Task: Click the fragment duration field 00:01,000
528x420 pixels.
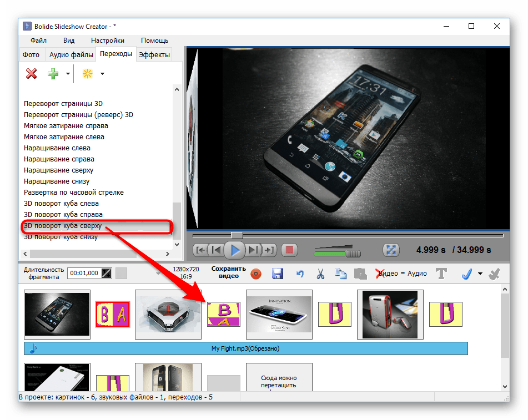Action: (x=84, y=274)
